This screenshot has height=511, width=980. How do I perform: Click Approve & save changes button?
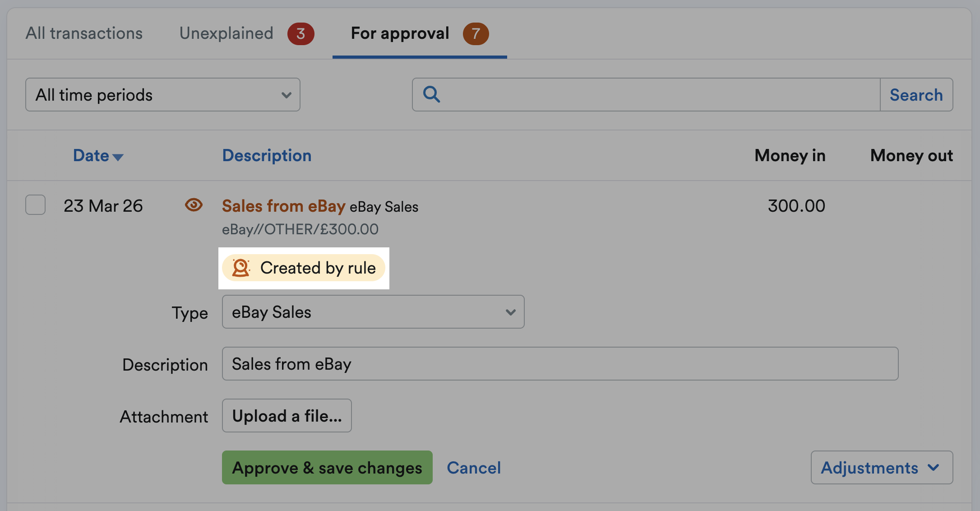327,468
